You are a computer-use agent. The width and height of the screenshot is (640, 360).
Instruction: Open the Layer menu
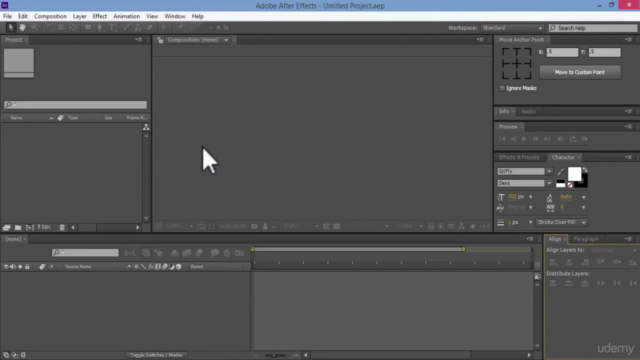click(80, 16)
